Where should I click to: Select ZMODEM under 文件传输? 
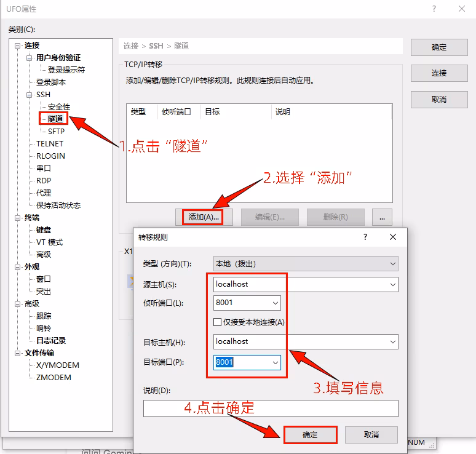54,378
